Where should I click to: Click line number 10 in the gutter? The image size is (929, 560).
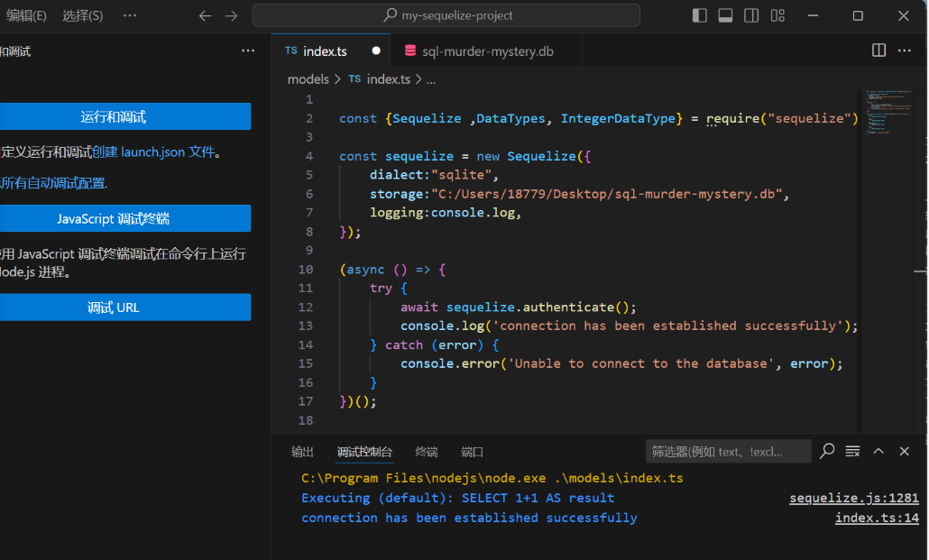(x=306, y=270)
